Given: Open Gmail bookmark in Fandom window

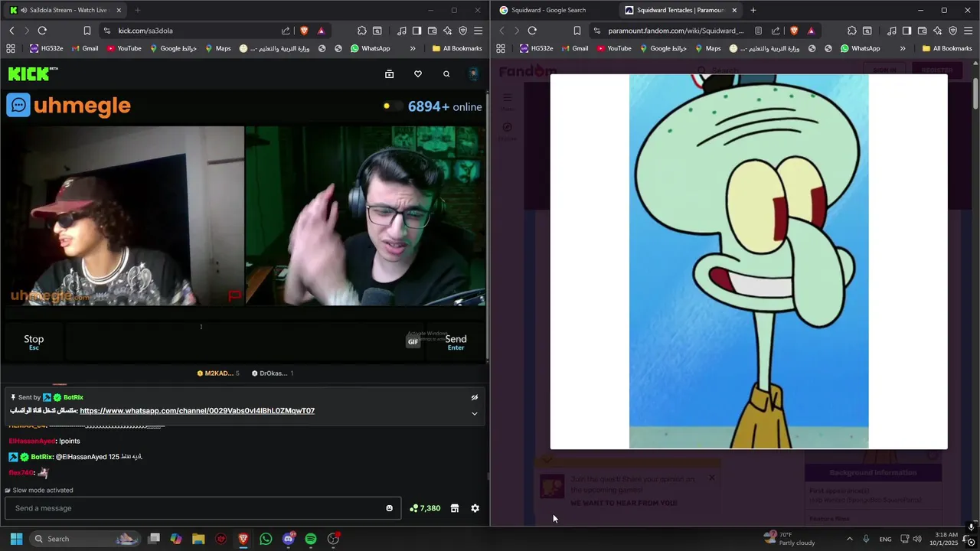Looking at the screenshot, I should 574,48.
